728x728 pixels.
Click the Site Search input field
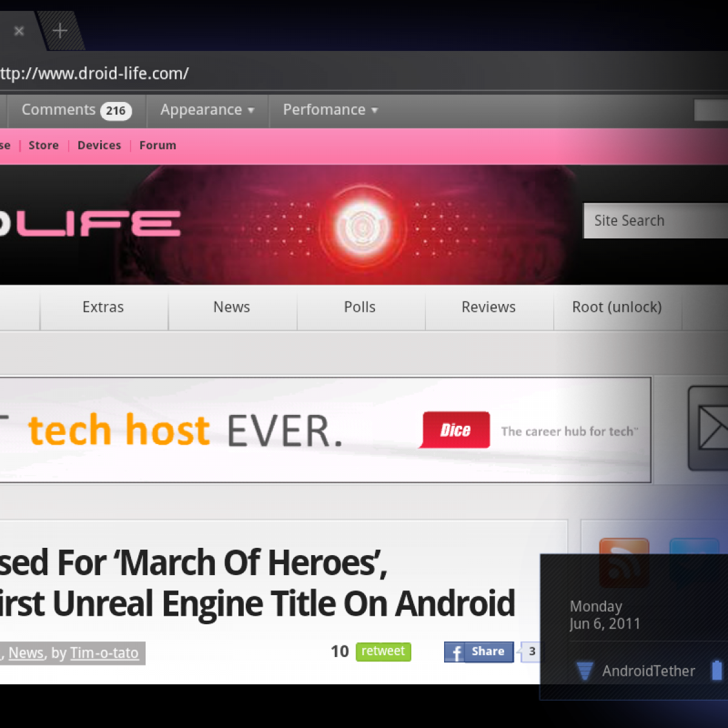pyautogui.click(x=655, y=221)
